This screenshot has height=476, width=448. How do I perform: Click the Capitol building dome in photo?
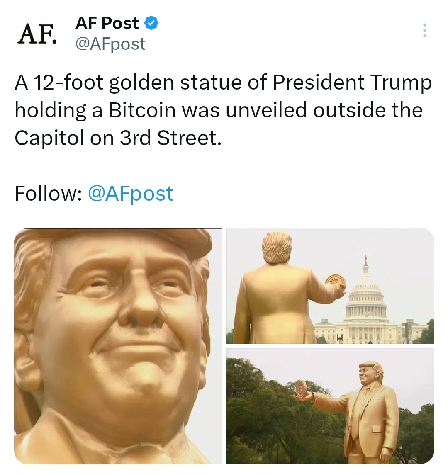pos(365,301)
